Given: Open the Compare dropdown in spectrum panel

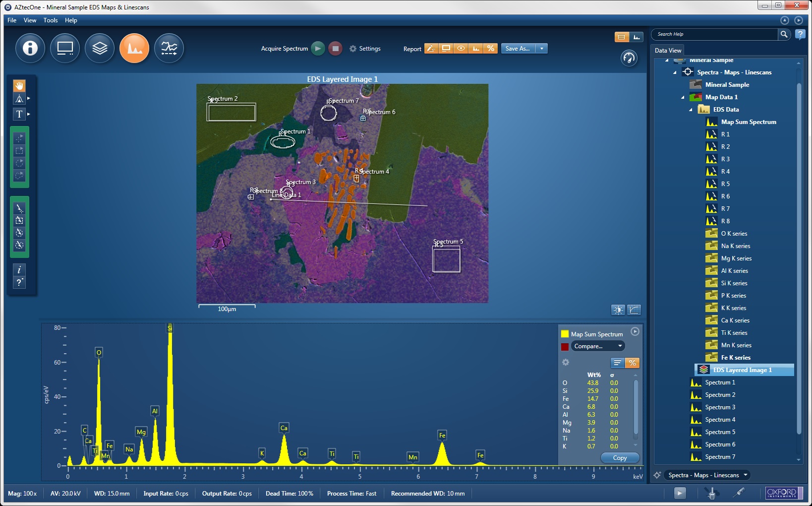Looking at the screenshot, I should (x=597, y=346).
